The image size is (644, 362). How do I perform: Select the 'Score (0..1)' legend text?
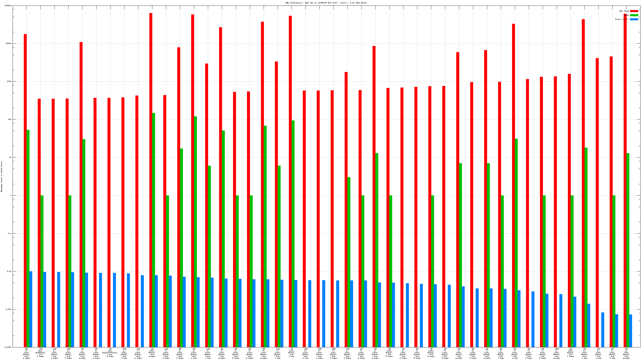pyautogui.click(x=622, y=19)
